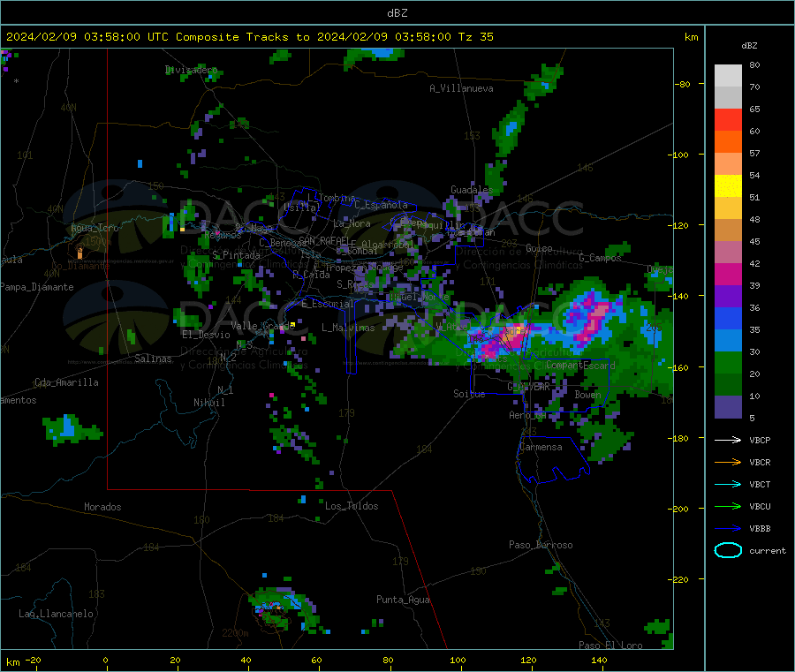Select the light gray top swatch of scale
The image size is (795, 672).
click(728, 76)
